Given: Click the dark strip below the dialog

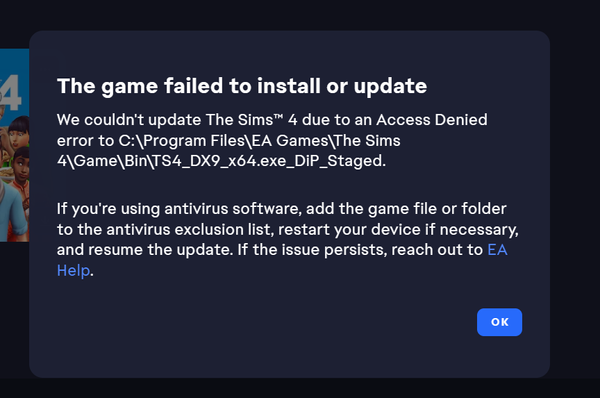Looking at the screenshot, I should pyautogui.click(x=300, y=388).
